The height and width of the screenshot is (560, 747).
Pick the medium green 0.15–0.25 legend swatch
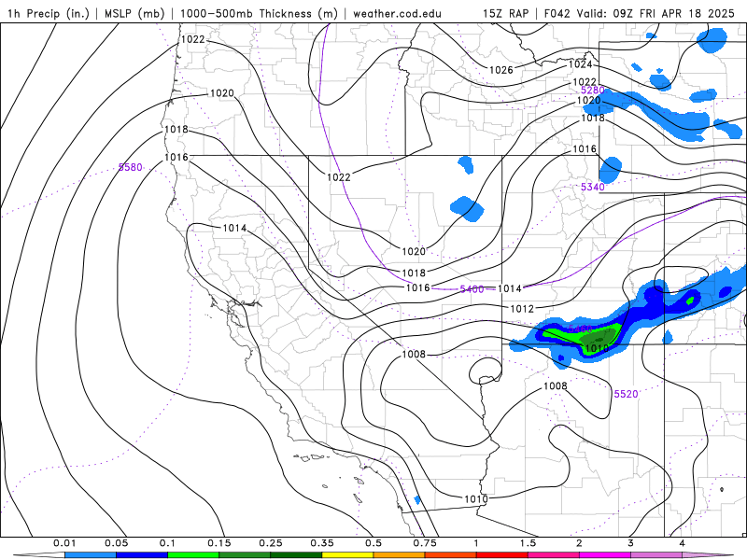245,554
